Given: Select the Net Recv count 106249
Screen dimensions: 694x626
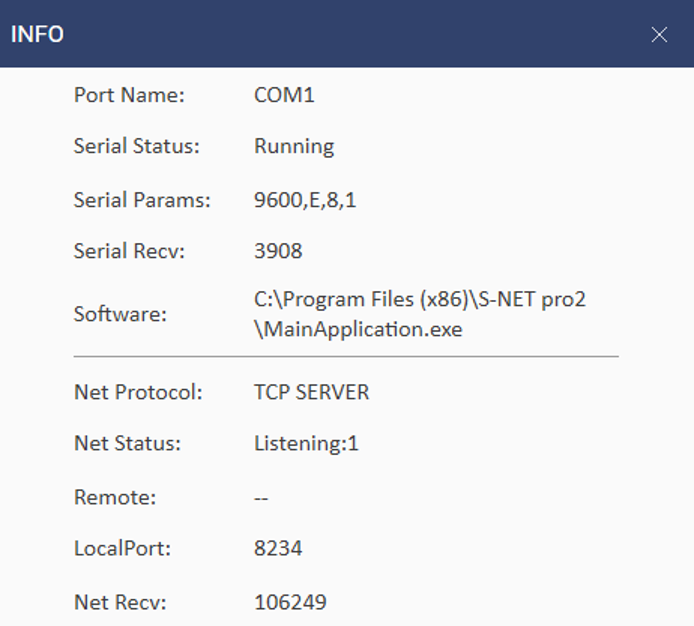Looking at the screenshot, I should (290, 602).
